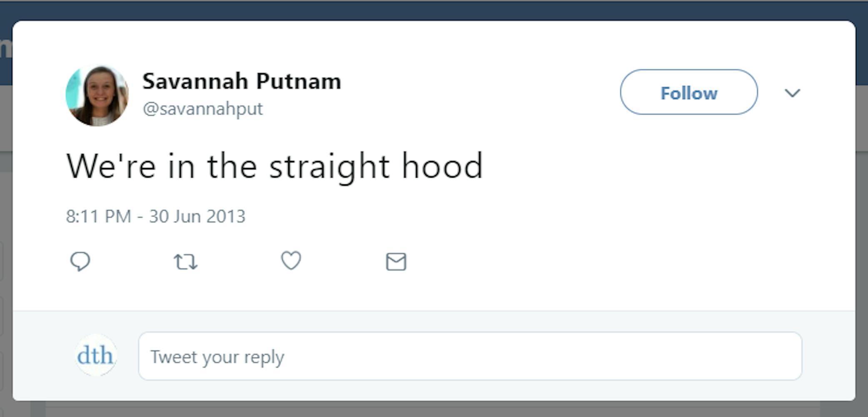Click the dimmed backdrop right of the dialog

click(x=862, y=250)
